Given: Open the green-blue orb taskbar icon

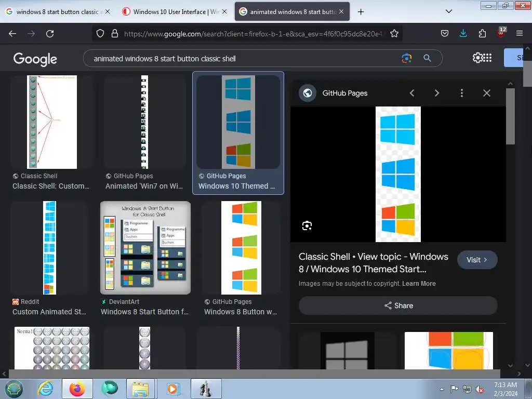Looking at the screenshot, I should tap(110, 389).
